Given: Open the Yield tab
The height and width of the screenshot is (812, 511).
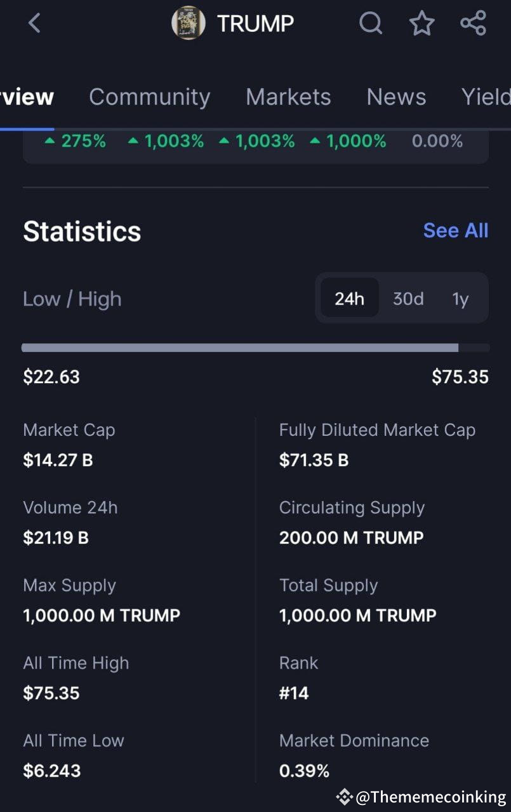Looking at the screenshot, I should click(x=486, y=96).
